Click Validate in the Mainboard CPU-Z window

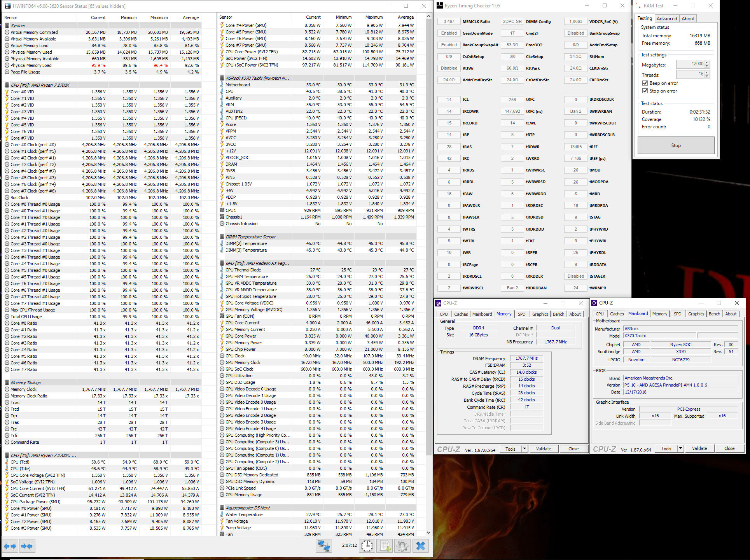coord(699,448)
